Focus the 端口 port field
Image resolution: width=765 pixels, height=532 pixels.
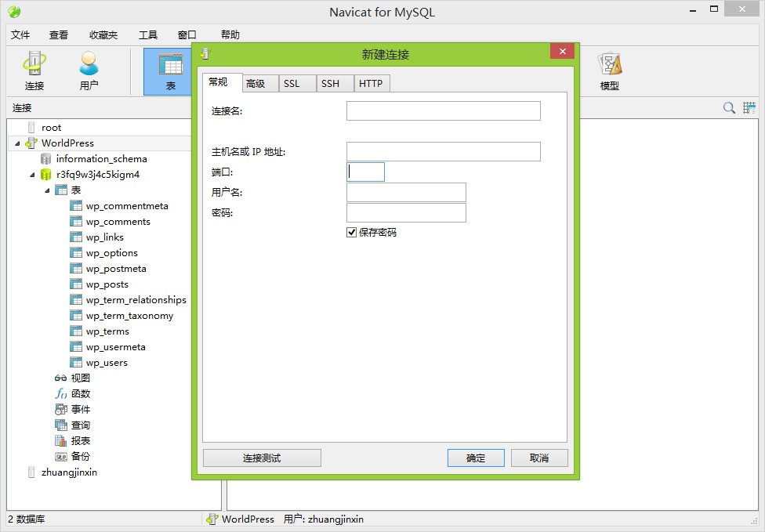click(x=365, y=172)
